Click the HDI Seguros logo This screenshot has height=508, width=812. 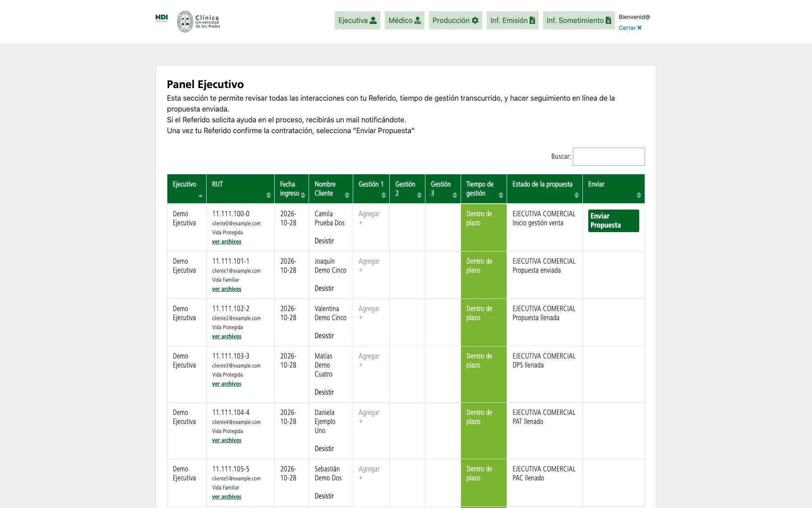click(x=161, y=19)
